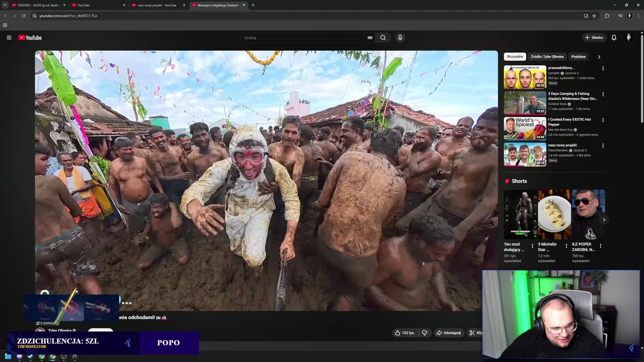Select the Wszystkie filter chip
The image size is (644, 362).
point(515,57)
